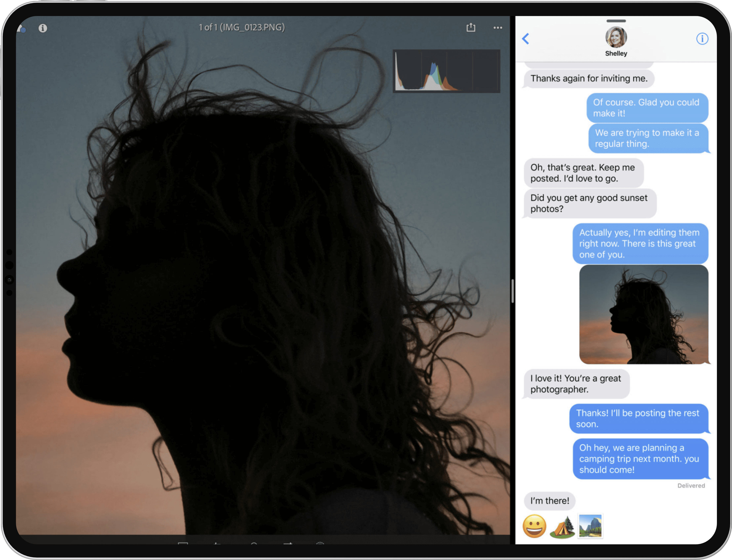Open conversation details with the info icon
The height and width of the screenshot is (560, 732).
pyautogui.click(x=702, y=39)
